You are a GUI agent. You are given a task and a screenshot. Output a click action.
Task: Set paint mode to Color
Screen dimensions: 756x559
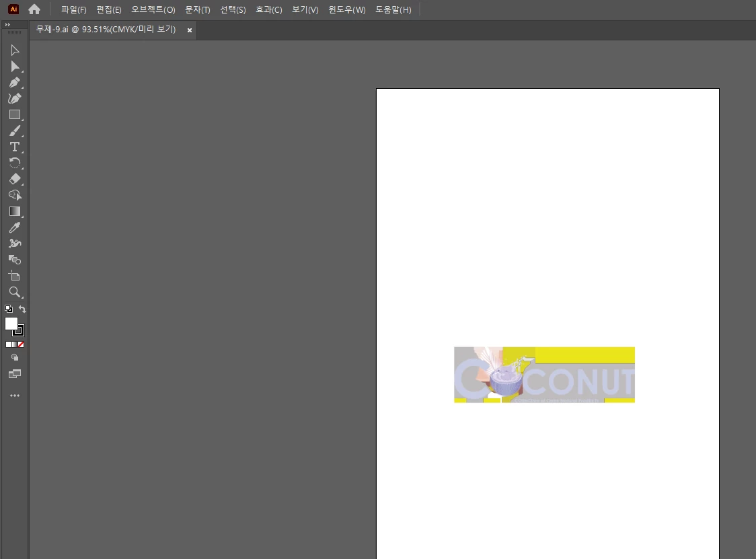click(x=8, y=344)
